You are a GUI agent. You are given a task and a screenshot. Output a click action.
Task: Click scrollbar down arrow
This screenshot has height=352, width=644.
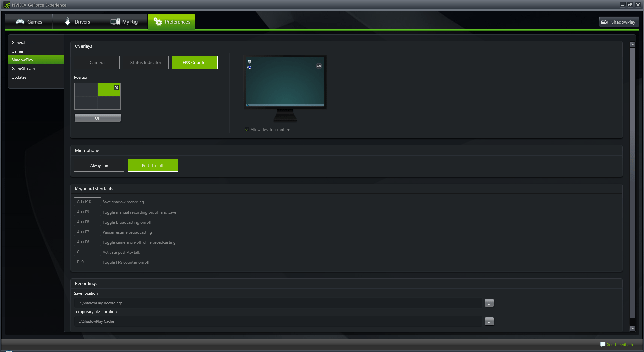click(x=633, y=329)
